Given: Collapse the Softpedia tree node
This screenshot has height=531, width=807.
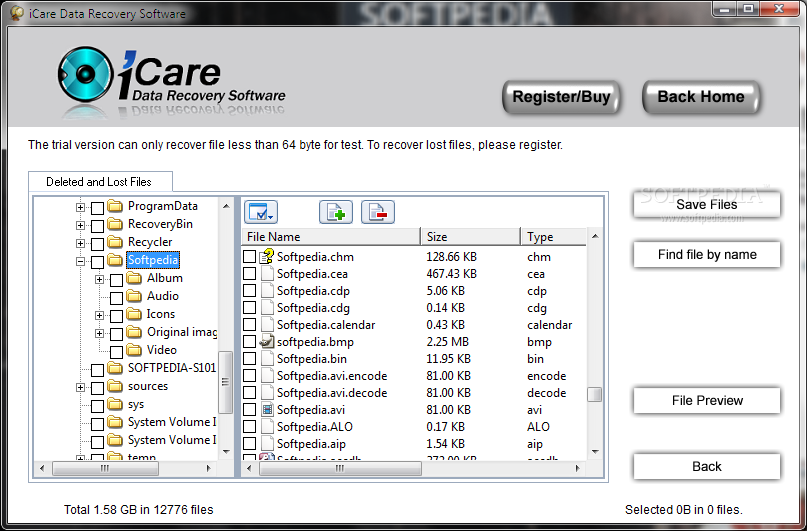Looking at the screenshot, I should tap(80, 261).
